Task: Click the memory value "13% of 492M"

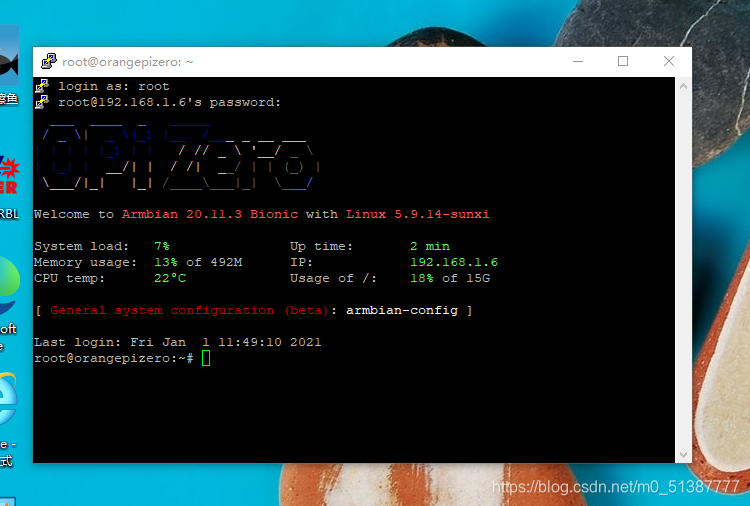Action: pyautogui.click(x=198, y=263)
